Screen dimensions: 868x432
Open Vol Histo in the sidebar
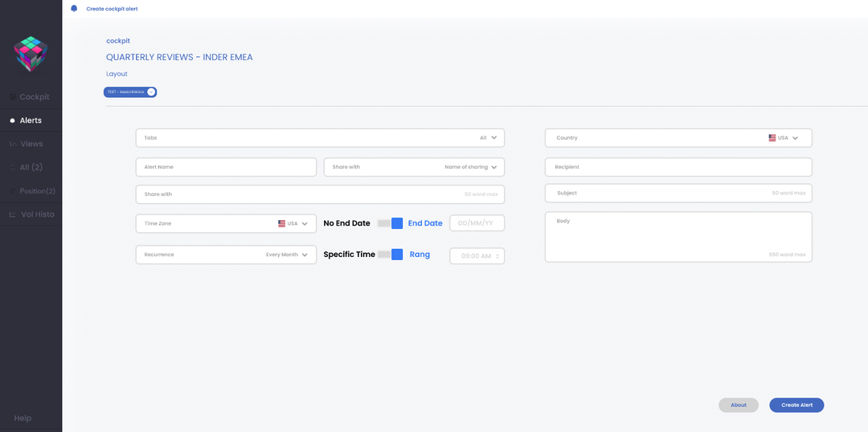[x=31, y=214]
